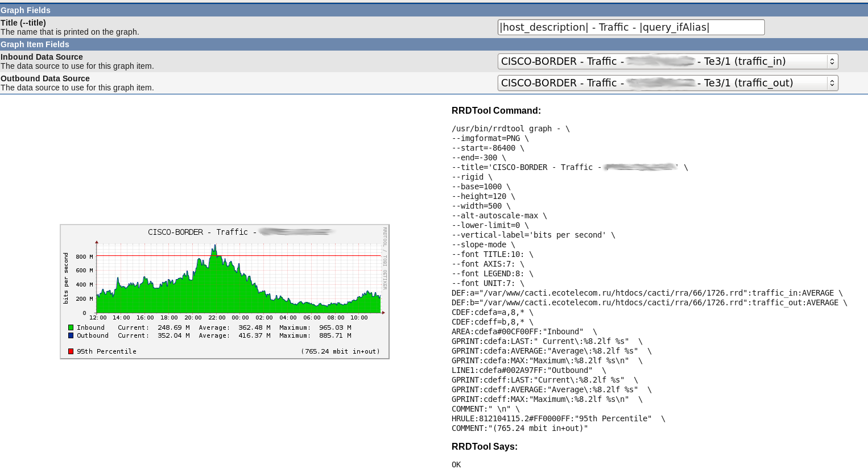Click the 'Outbound Data Source' label
Screen dimensions: 868x473
coord(45,78)
